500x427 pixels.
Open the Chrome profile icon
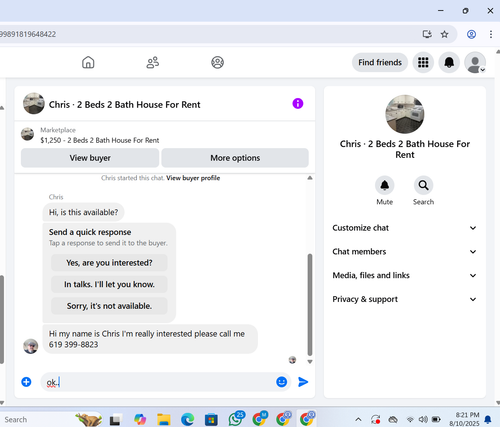coord(471,34)
